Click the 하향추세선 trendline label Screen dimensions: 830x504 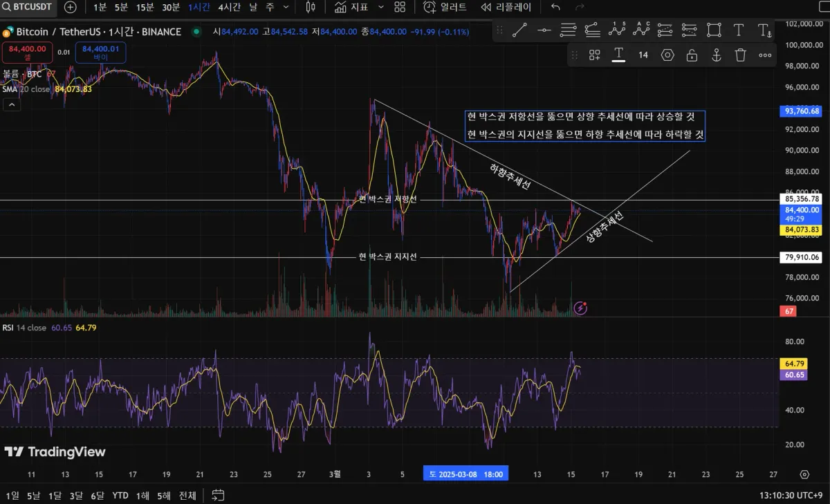pos(510,177)
